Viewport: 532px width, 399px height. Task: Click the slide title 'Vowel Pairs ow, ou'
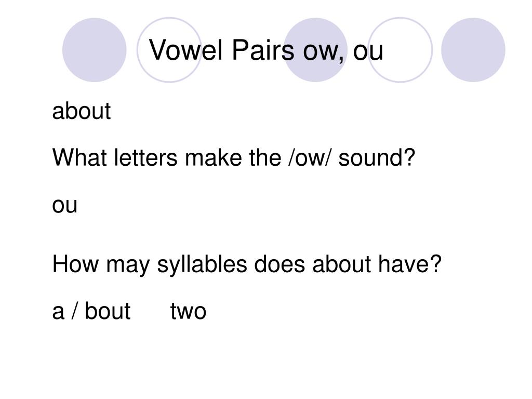pos(267,50)
